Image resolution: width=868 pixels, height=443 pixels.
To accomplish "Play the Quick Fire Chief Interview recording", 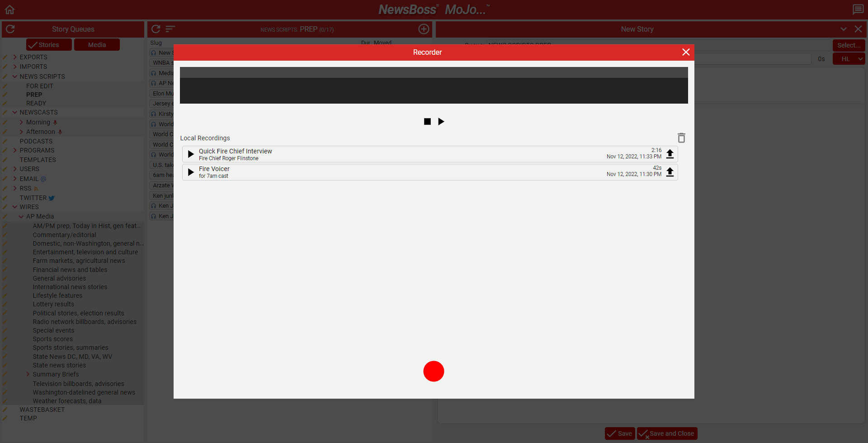I will click(x=191, y=154).
